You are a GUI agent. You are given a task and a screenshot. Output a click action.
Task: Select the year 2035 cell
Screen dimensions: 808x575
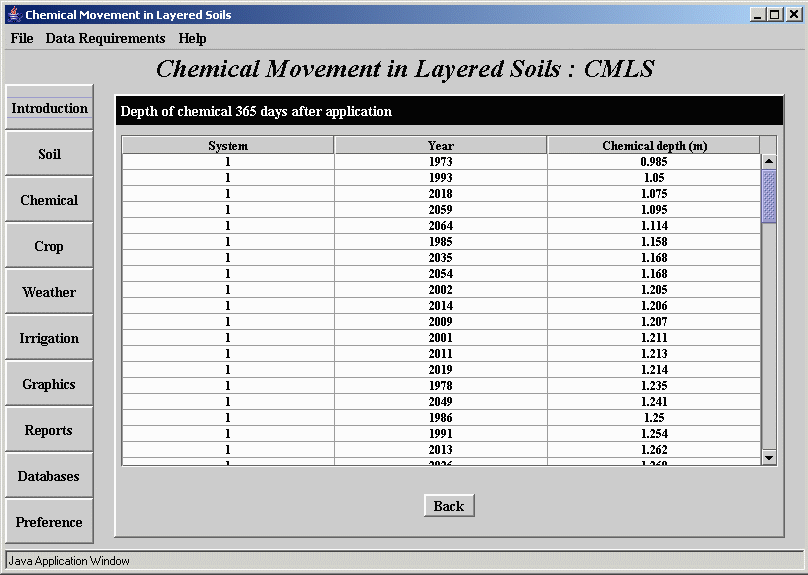click(x=441, y=258)
